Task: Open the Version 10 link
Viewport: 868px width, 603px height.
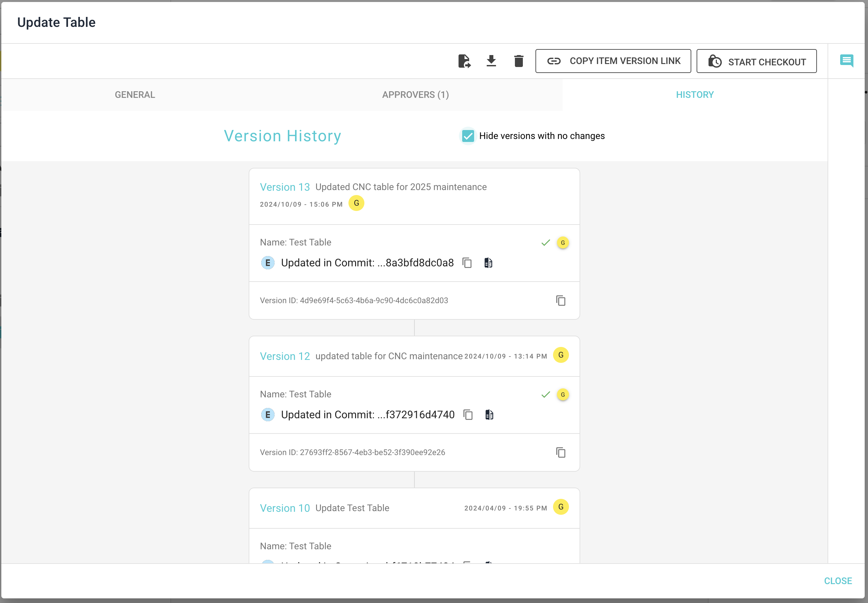Action: pos(285,508)
